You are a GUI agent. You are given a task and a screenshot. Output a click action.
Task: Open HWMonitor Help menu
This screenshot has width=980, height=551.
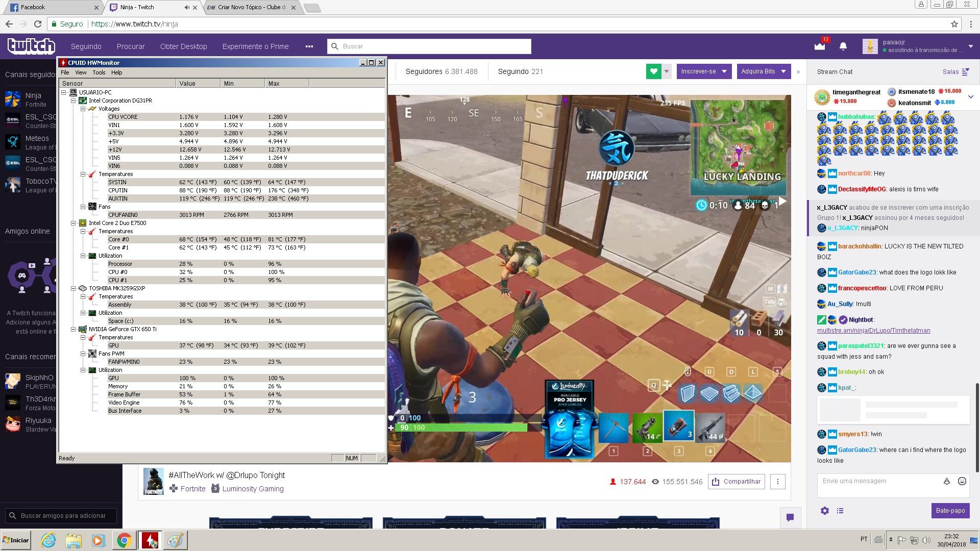[117, 72]
